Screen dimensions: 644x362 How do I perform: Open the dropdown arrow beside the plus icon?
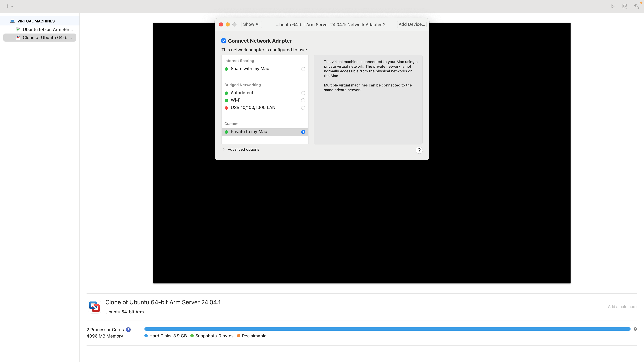tap(12, 7)
